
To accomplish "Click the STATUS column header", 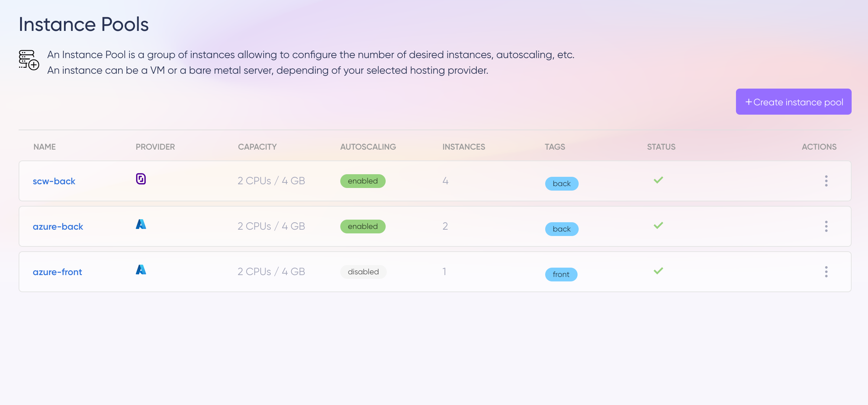I will 661,147.
